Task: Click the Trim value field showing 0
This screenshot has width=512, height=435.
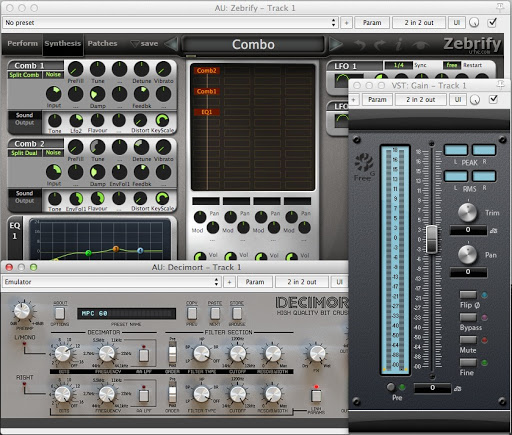Action: 468,230
